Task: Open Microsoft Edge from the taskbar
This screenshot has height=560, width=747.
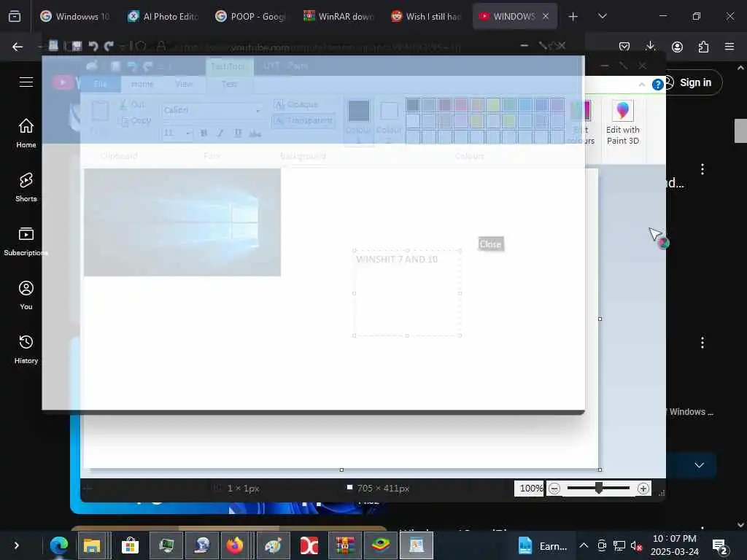Action: pos(59,545)
